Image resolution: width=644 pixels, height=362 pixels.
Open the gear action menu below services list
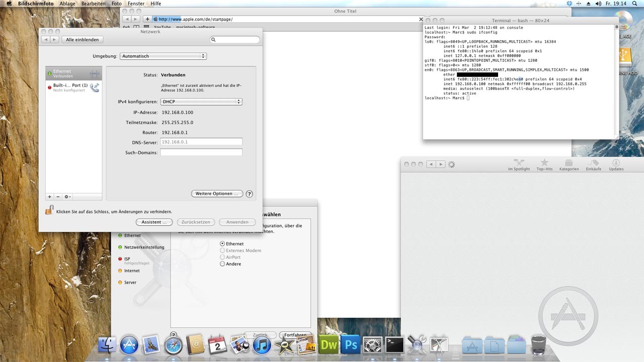(67, 197)
